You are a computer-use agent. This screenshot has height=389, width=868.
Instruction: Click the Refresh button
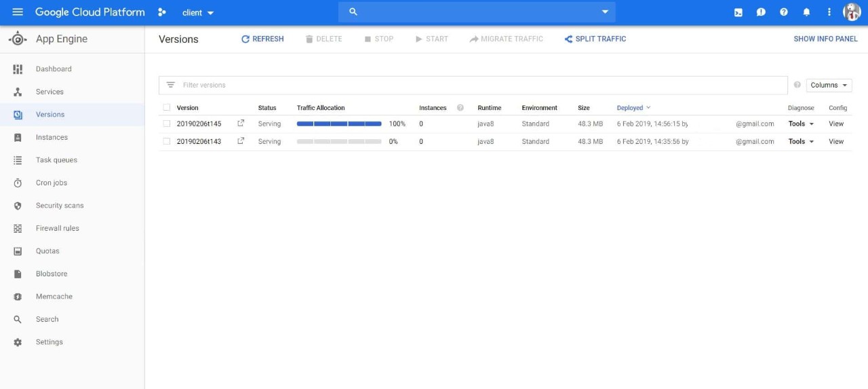(x=262, y=39)
